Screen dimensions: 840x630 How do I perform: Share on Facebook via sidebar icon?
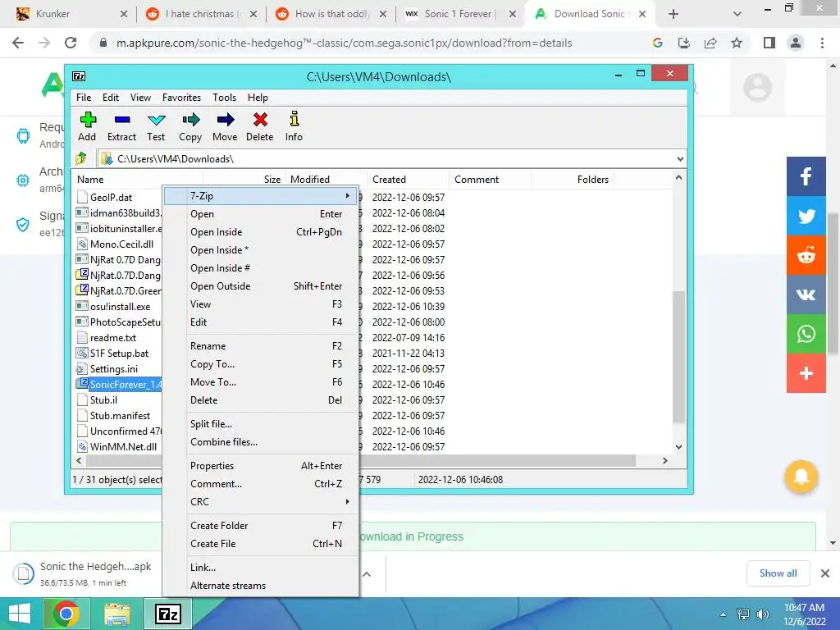806,176
